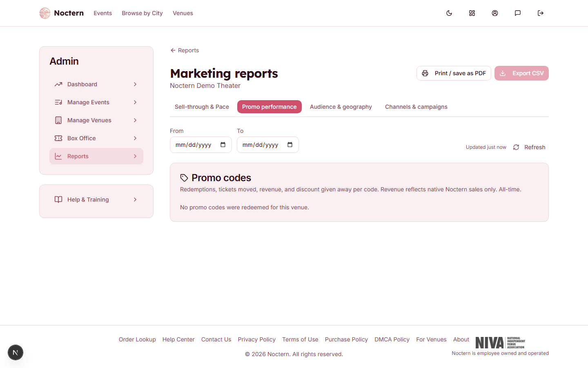The width and height of the screenshot is (588, 368).
Task: Go back via the Reports breadcrumb link
Action: click(x=185, y=50)
